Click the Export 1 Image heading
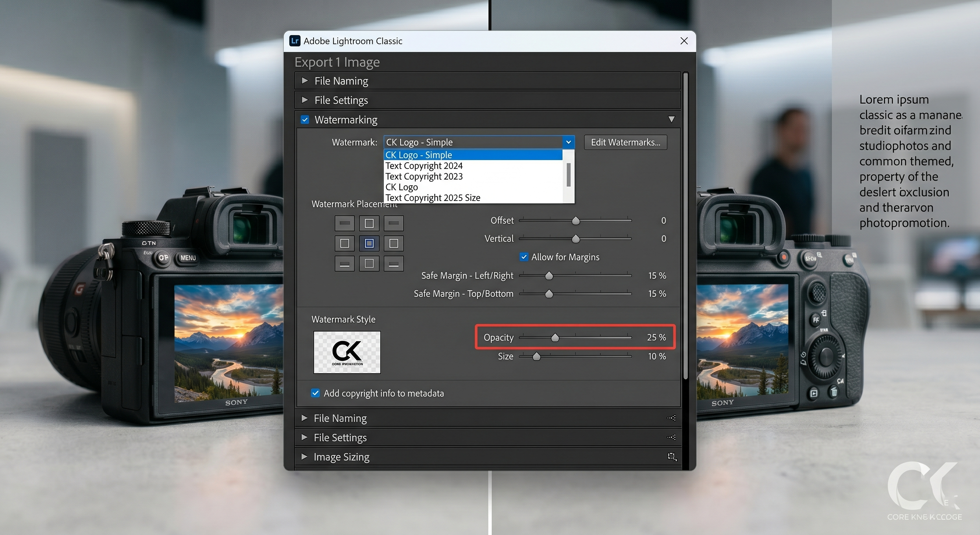The image size is (980, 535). coord(337,62)
